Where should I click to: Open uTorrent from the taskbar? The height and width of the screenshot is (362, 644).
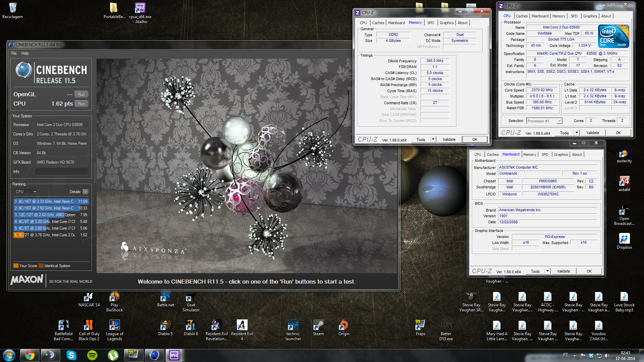tap(113, 355)
